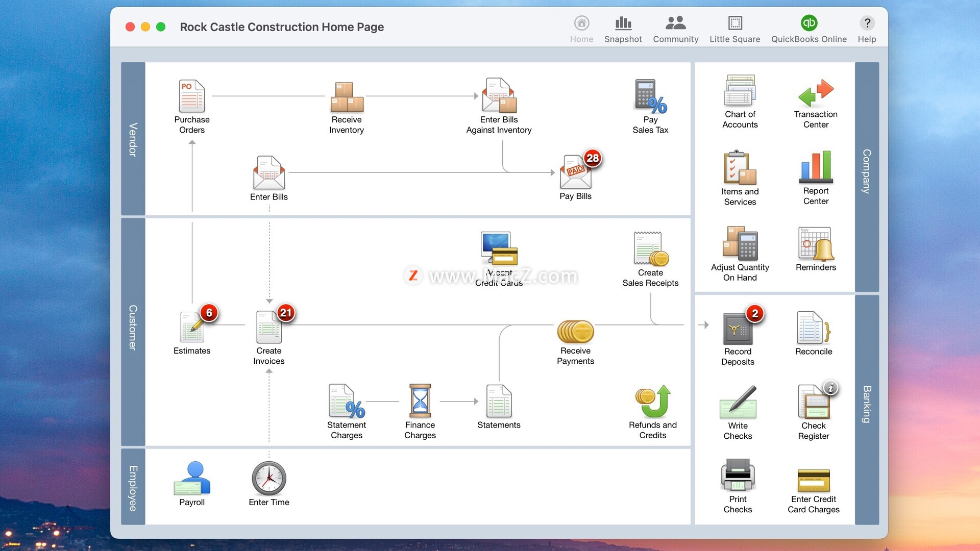Open Community in the toolbar

coord(676,30)
